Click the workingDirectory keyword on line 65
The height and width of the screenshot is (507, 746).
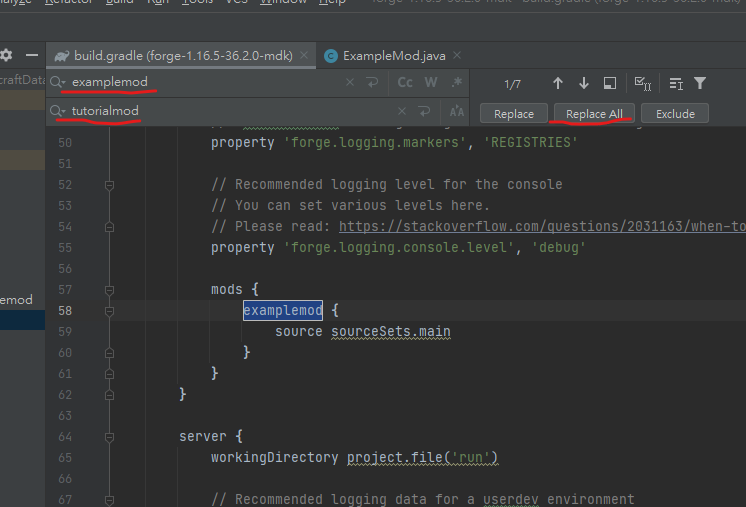click(x=275, y=458)
